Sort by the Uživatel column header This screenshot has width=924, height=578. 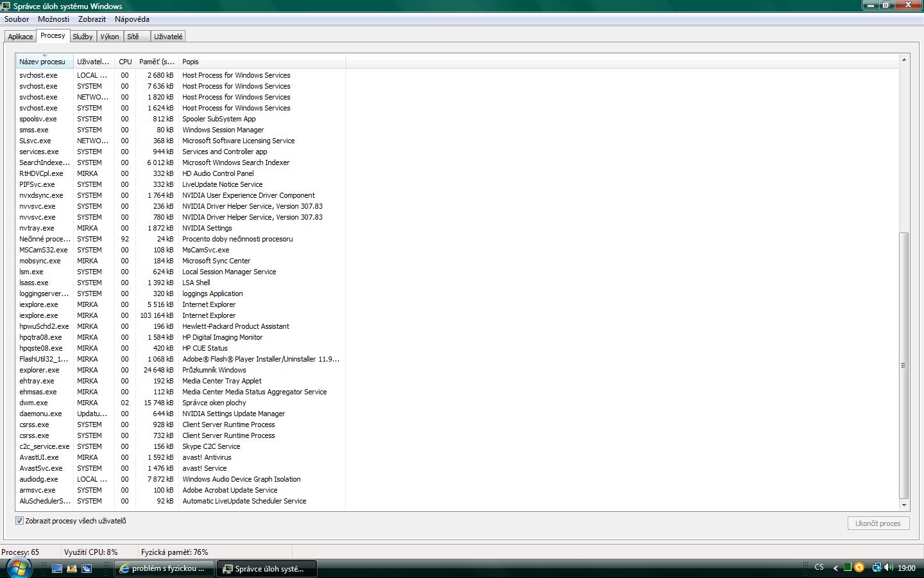(x=94, y=62)
